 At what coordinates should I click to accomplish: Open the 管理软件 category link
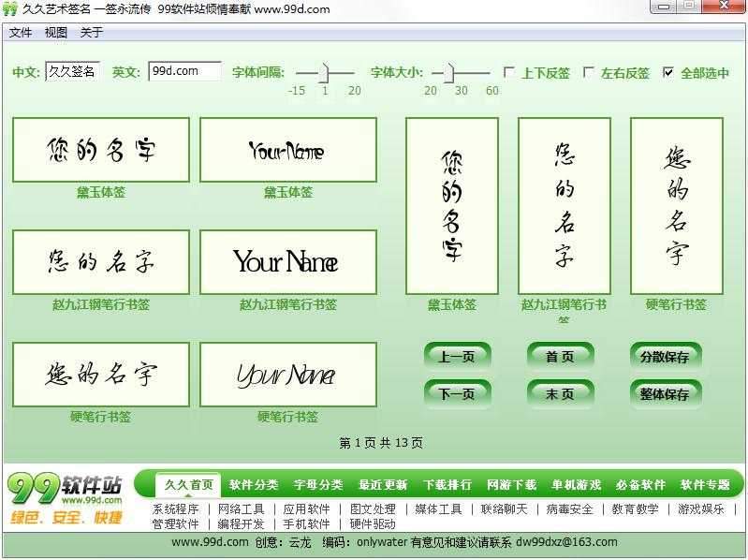point(176,523)
